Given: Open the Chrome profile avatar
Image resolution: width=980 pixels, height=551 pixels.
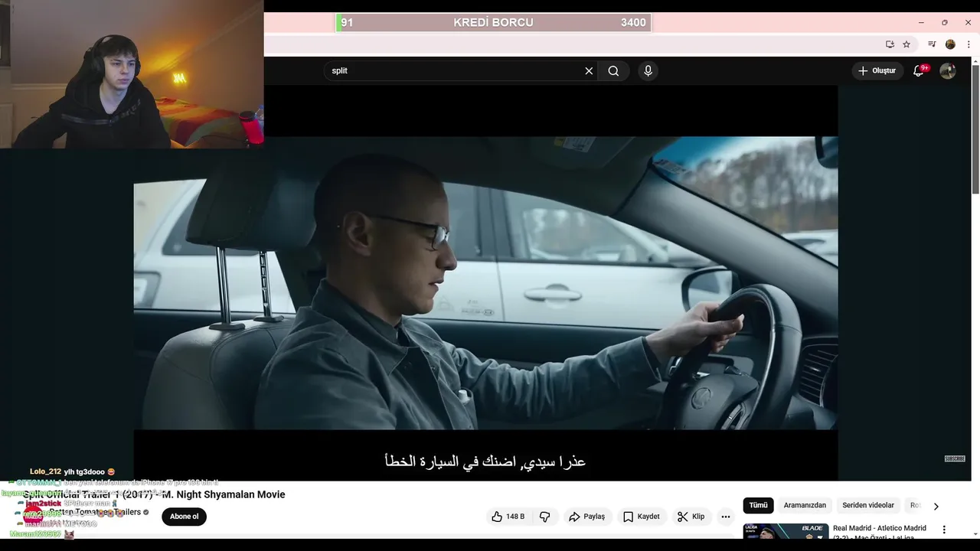Looking at the screenshot, I should coord(950,44).
